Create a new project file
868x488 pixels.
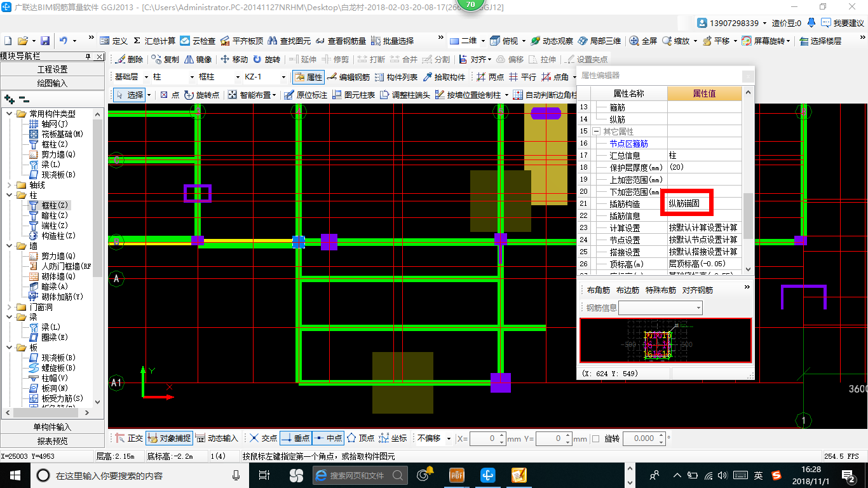[x=7, y=41]
